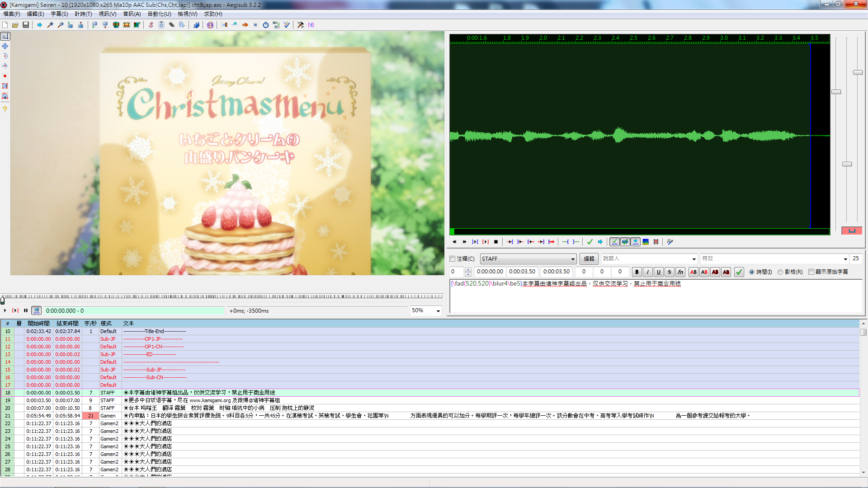The height and width of the screenshot is (488, 868).
Task: Open the Styles Manager (pink S icon)
Action: [151, 25]
